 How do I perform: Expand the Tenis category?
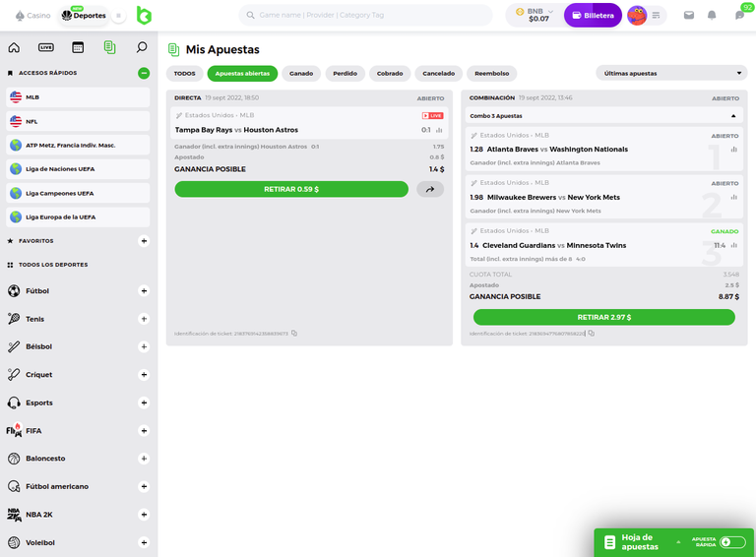coord(144,319)
